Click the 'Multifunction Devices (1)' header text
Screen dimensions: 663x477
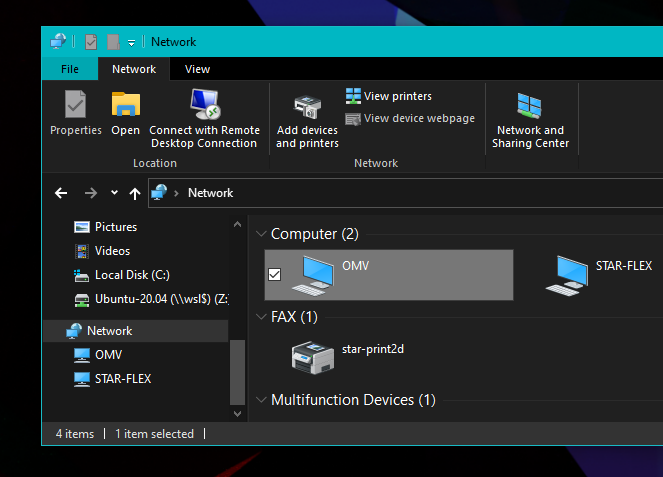coord(353,400)
